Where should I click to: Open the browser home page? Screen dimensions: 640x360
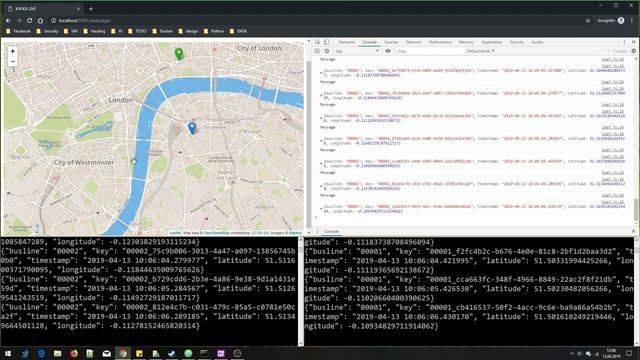(40, 20)
